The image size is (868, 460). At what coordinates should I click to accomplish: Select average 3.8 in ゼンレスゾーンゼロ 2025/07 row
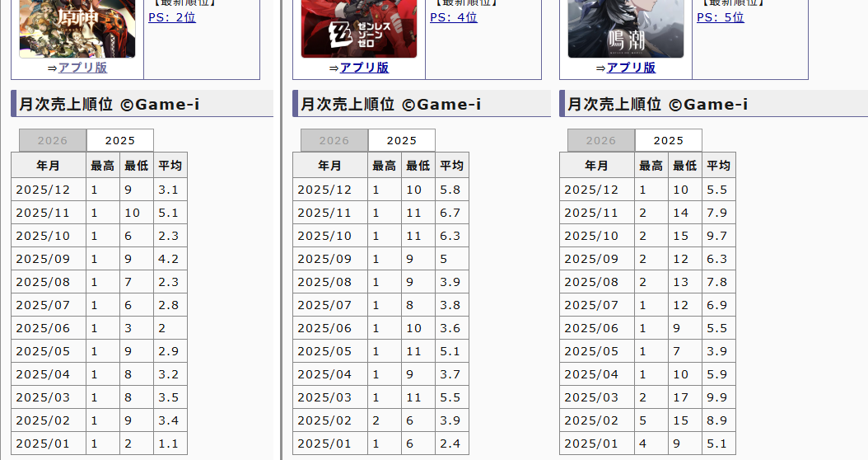pyautogui.click(x=452, y=305)
